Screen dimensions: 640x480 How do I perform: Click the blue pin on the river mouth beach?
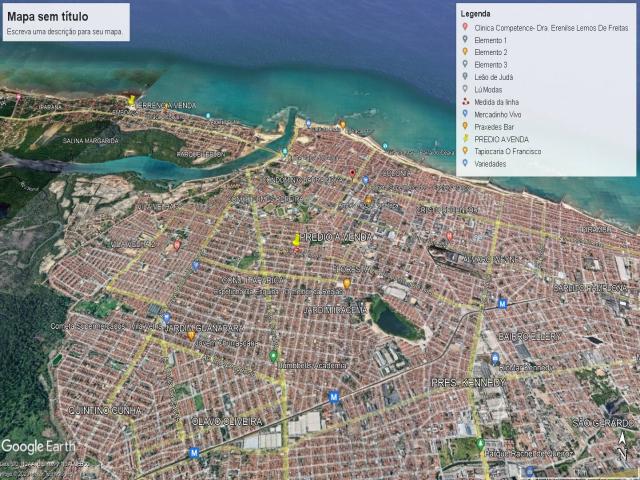[308, 123]
